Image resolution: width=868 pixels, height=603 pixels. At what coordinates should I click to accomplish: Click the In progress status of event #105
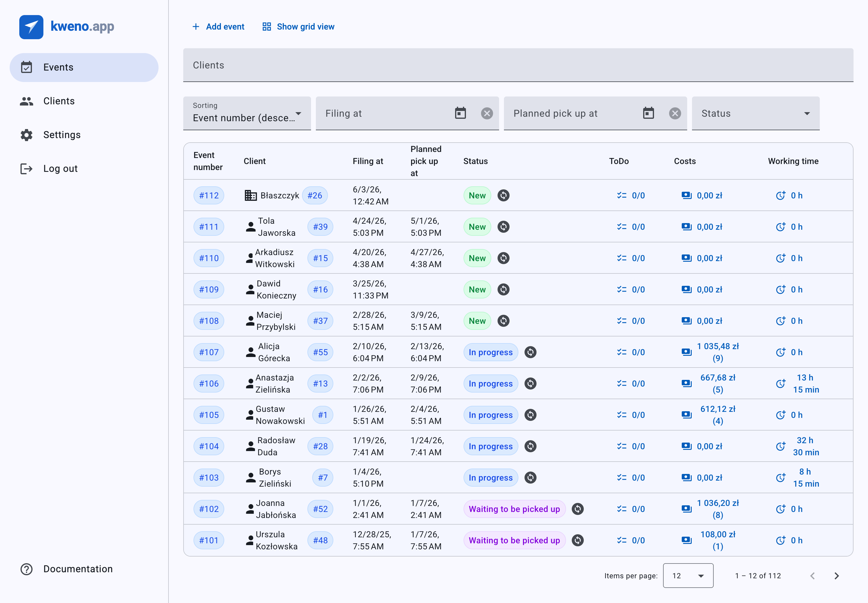coord(491,415)
